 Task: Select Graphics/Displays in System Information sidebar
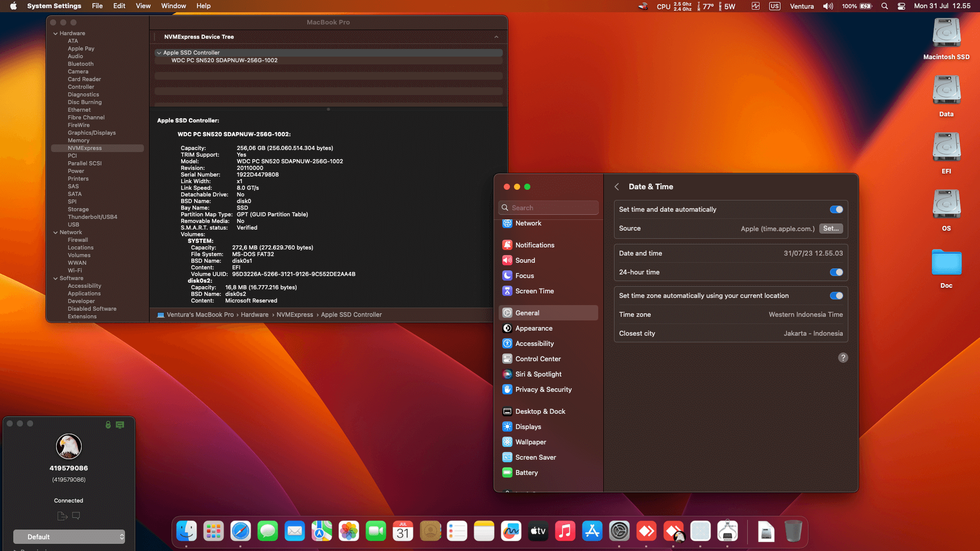click(x=92, y=133)
